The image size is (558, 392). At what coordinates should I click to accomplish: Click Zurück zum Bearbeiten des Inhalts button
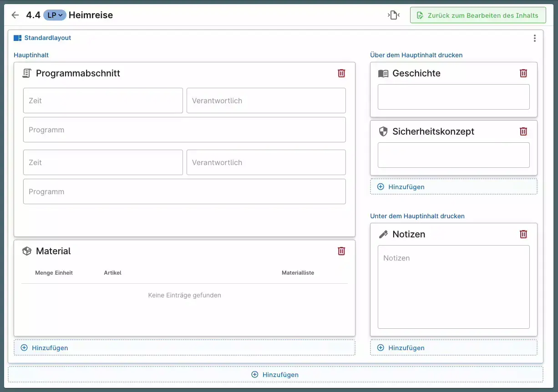(477, 15)
